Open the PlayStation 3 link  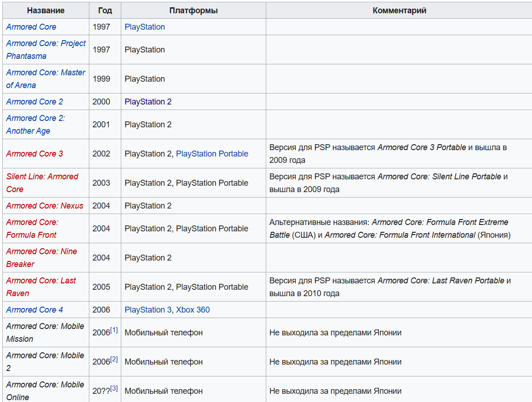pyautogui.click(x=148, y=310)
